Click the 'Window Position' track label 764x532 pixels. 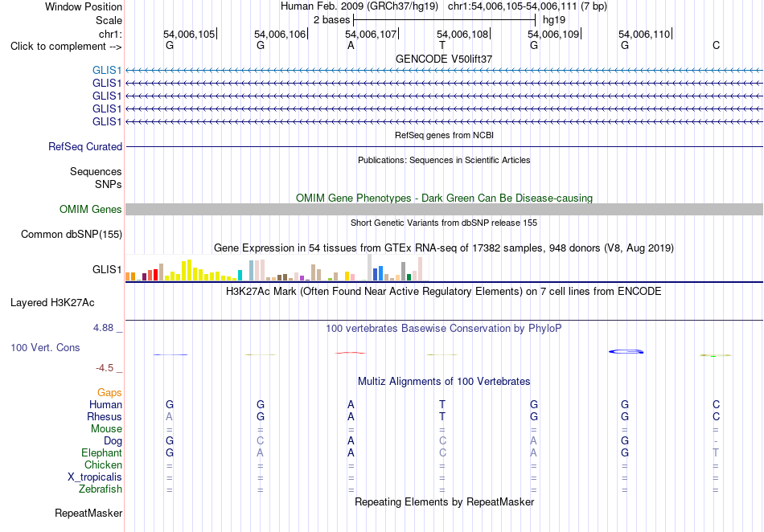click(84, 6)
